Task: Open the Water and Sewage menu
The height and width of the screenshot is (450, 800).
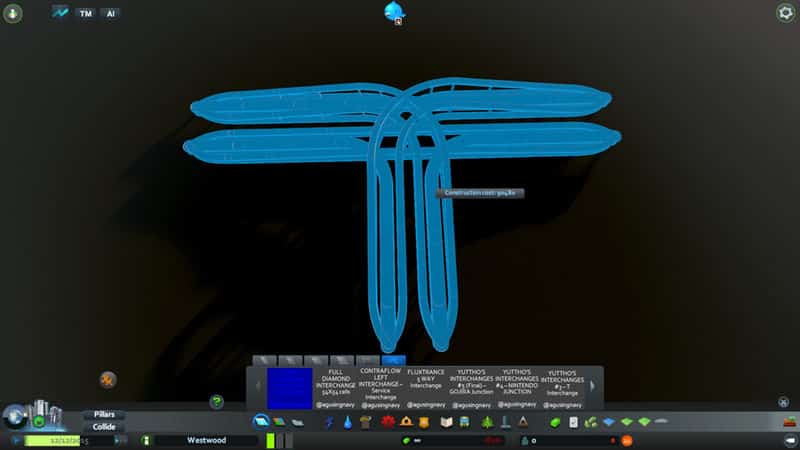Action: pos(345,422)
